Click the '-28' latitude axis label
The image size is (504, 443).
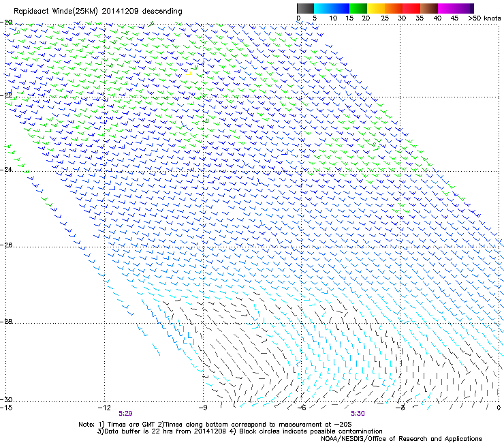tap(6, 321)
